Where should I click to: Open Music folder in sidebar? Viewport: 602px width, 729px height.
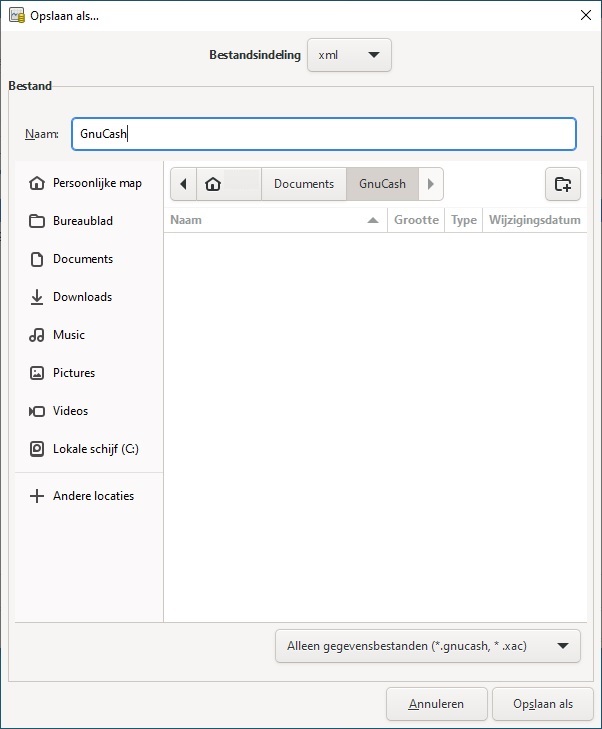click(69, 335)
